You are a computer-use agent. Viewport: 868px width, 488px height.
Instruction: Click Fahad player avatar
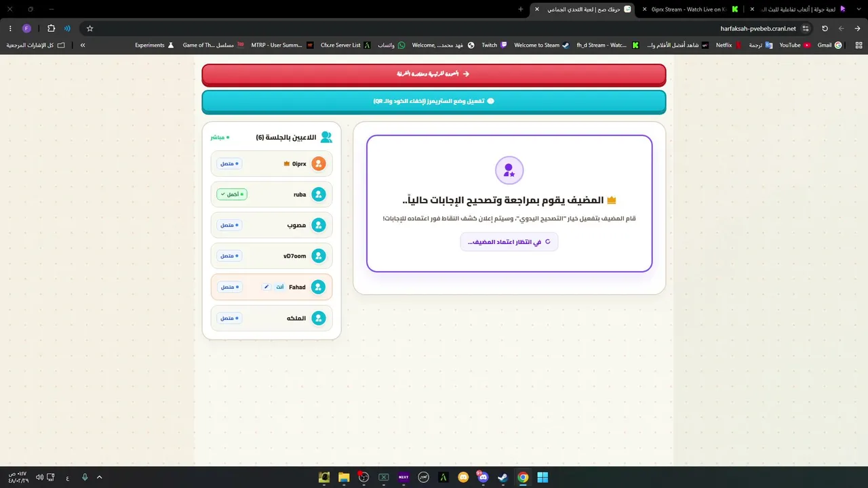[x=318, y=287]
